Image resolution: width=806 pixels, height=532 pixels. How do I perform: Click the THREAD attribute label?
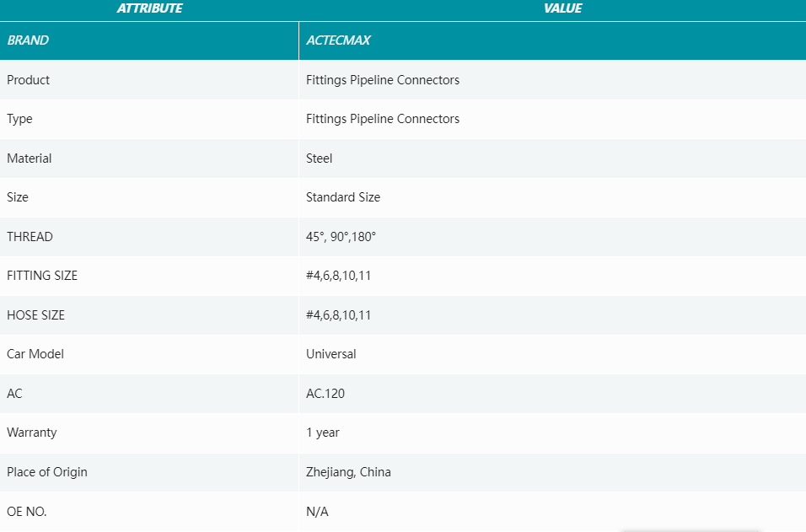click(x=30, y=237)
